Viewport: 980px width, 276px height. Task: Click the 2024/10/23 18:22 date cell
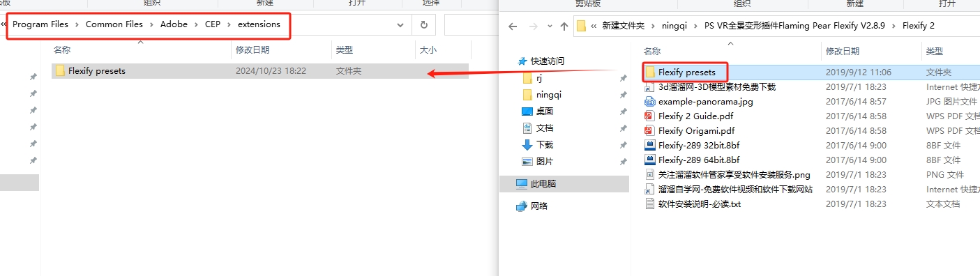(271, 70)
